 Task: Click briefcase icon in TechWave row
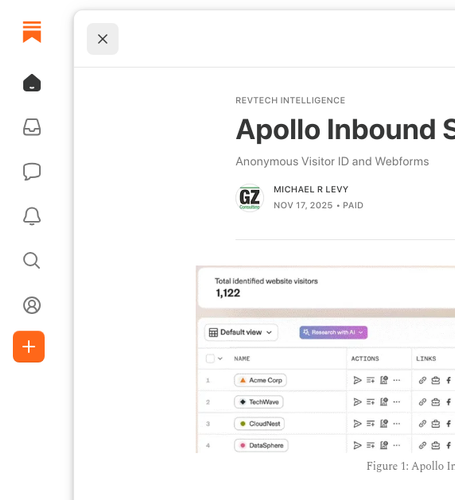click(436, 402)
